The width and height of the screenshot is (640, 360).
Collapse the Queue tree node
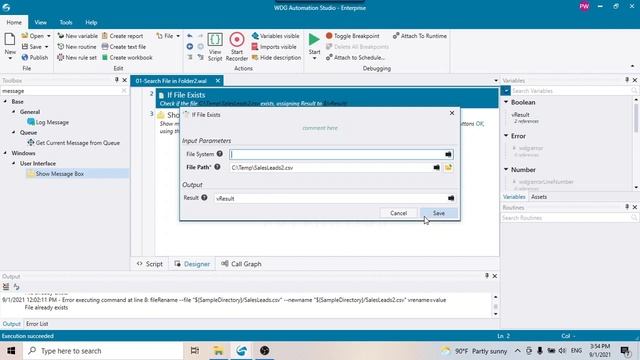tap(13, 132)
